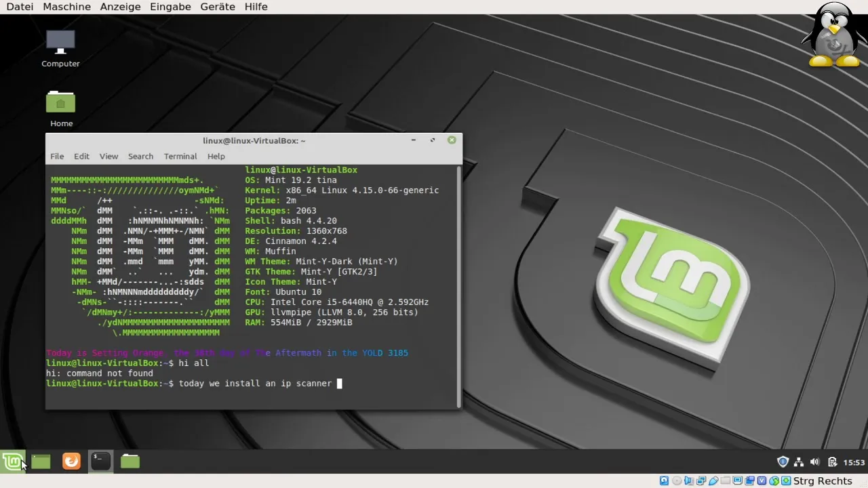Click the power manager battery tray icon
Image resolution: width=868 pixels, height=488 pixels.
point(831,462)
